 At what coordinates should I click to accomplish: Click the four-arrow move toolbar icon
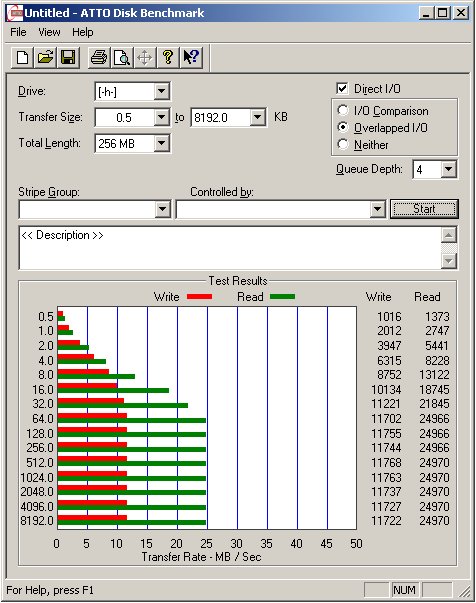pos(145,58)
